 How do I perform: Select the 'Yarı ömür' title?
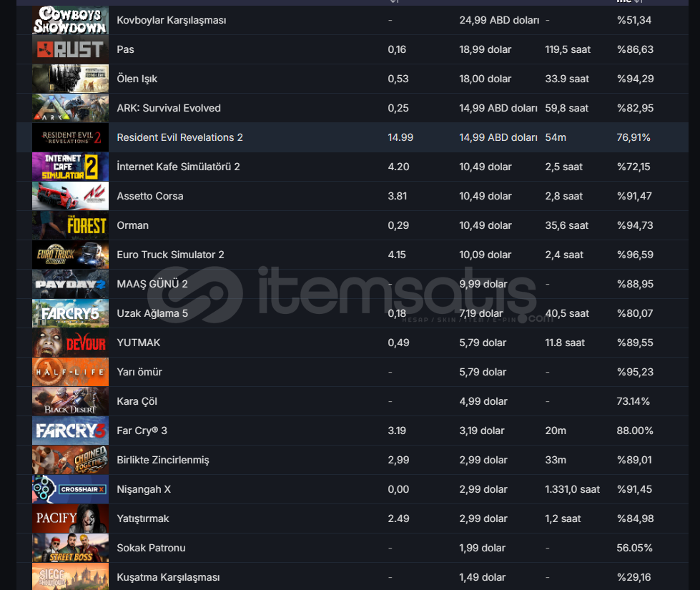(x=139, y=372)
